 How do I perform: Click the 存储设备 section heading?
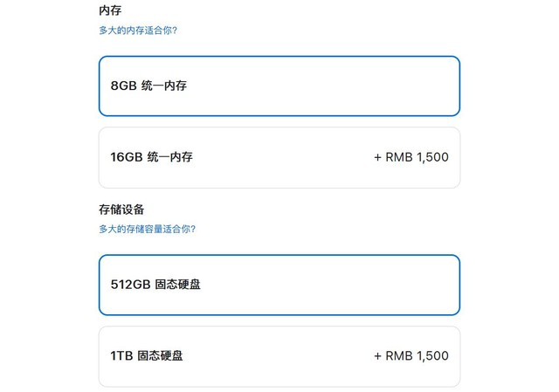(x=121, y=210)
